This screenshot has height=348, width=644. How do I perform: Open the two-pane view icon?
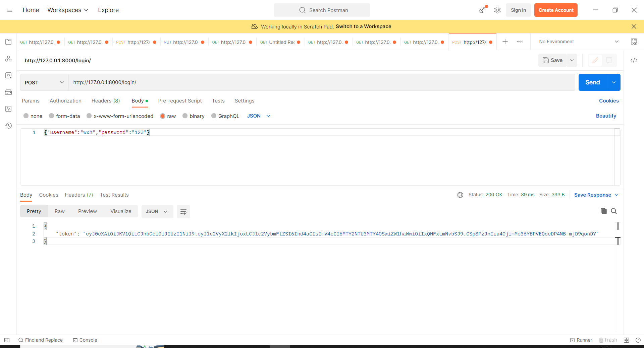click(x=626, y=340)
